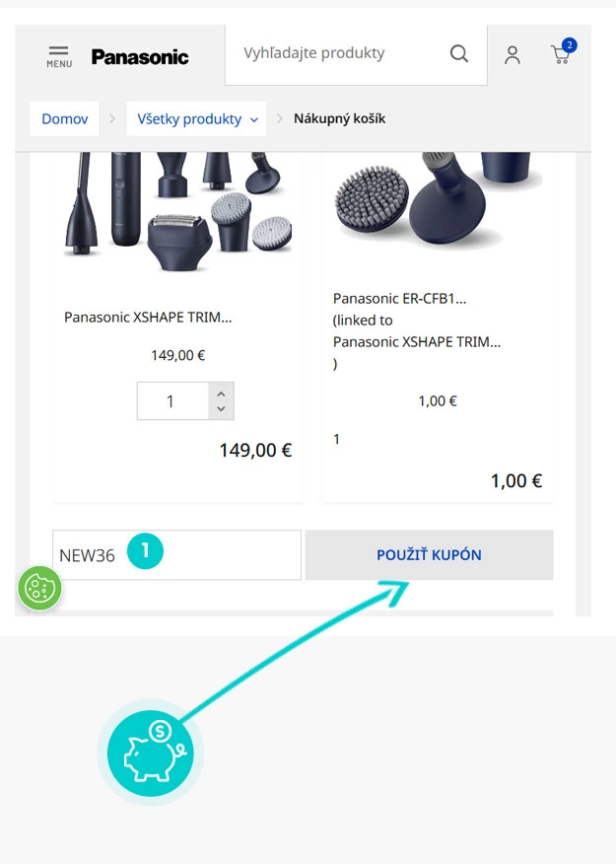Open cookie settings green icon

(x=40, y=590)
